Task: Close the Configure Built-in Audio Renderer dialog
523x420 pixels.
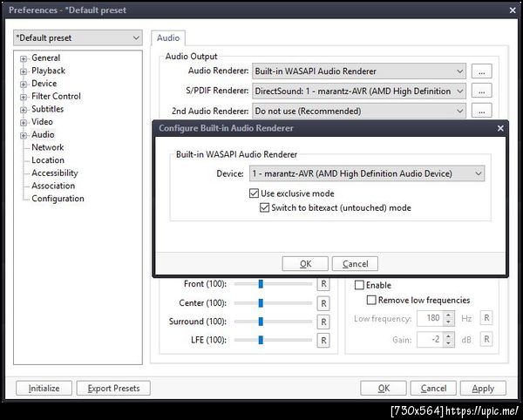Action: click(x=500, y=128)
